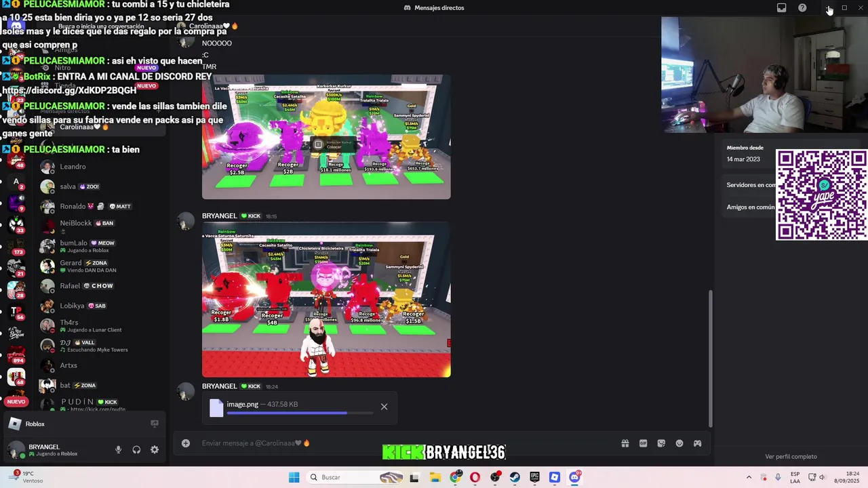Open the server icon with badge 894

tap(16, 354)
